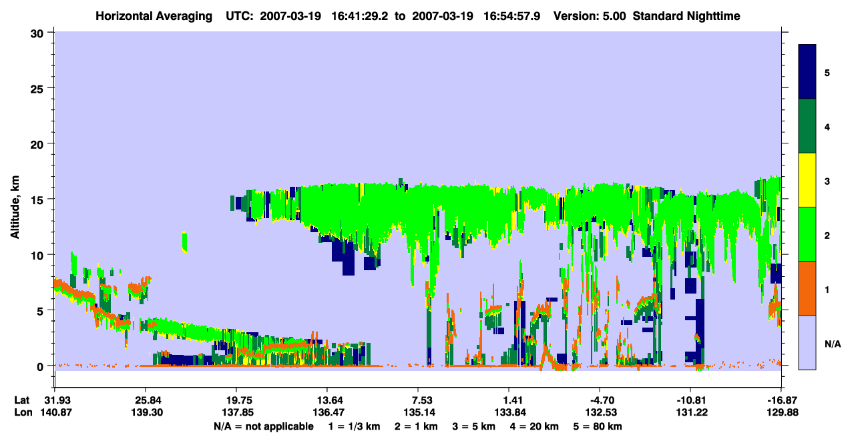
Task: Click the yellow colorbar segment labeled 3
Action: (807, 180)
